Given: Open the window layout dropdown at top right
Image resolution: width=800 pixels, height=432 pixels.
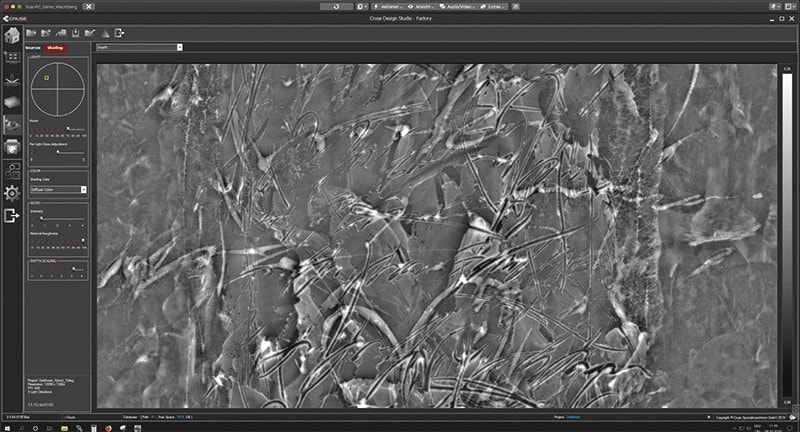Looking at the screenshot, I should coord(790,7).
